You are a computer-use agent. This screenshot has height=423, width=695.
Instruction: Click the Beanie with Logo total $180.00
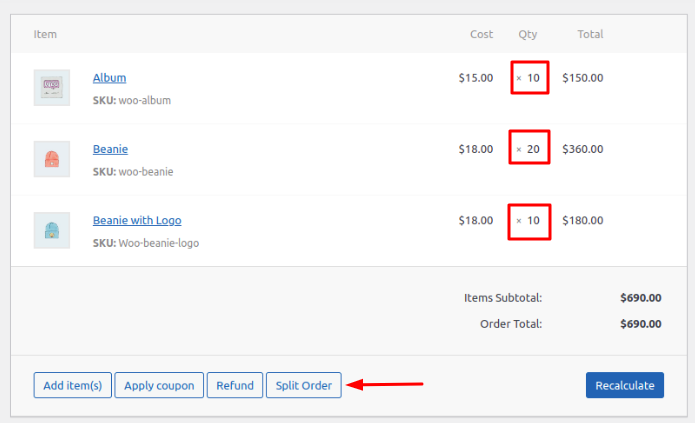tap(583, 220)
